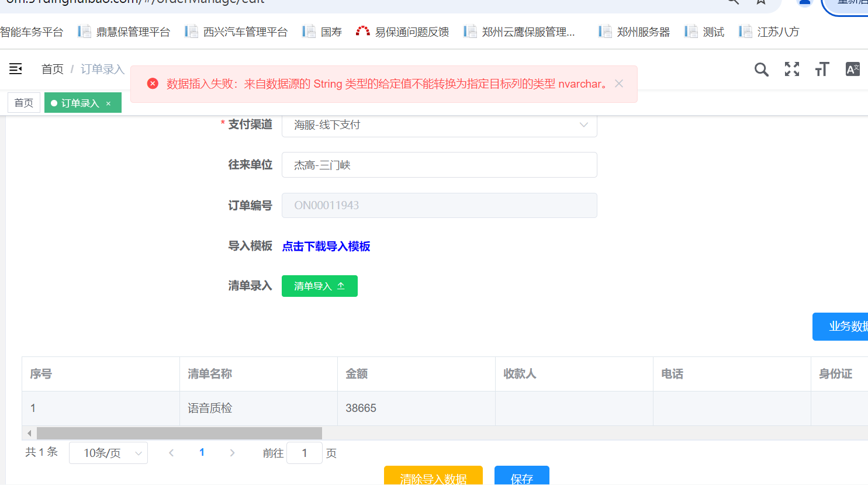The height and width of the screenshot is (485, 868).
Task: Toggle fullscreen mode icon
Action: click(x=791, y=70)
